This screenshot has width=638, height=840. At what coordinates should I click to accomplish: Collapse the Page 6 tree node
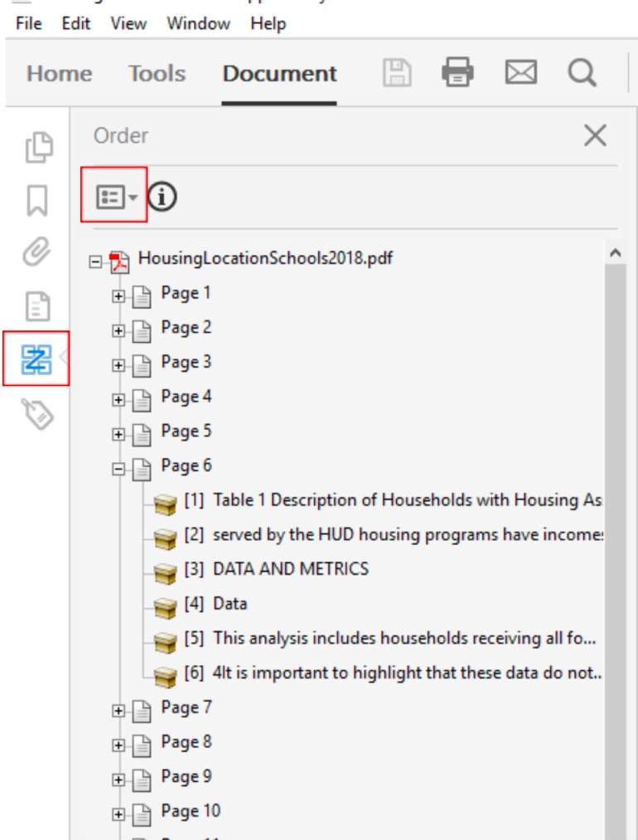pyautogui.click(x=118, y=466)
